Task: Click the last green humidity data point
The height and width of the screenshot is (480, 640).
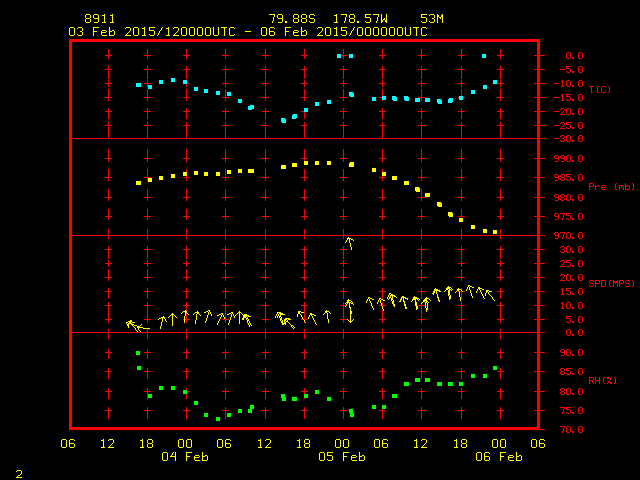Action: pos(495,368)
